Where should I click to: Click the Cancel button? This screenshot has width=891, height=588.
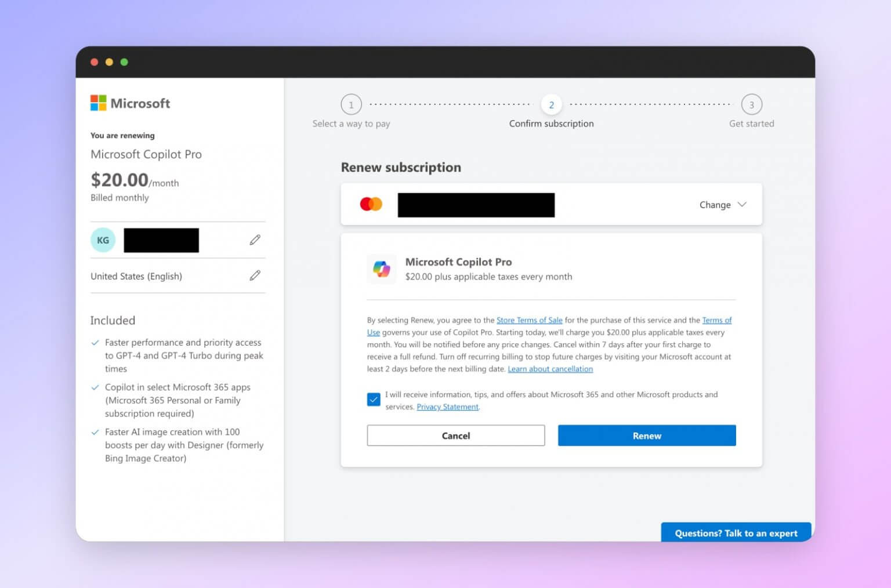(x=456, y=435)
